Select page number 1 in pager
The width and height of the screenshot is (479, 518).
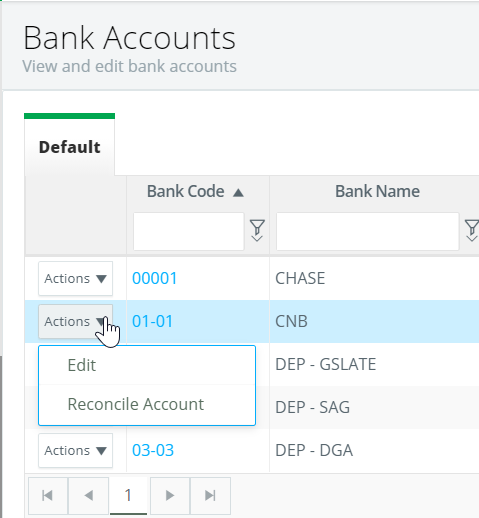[x=128, y=496]
